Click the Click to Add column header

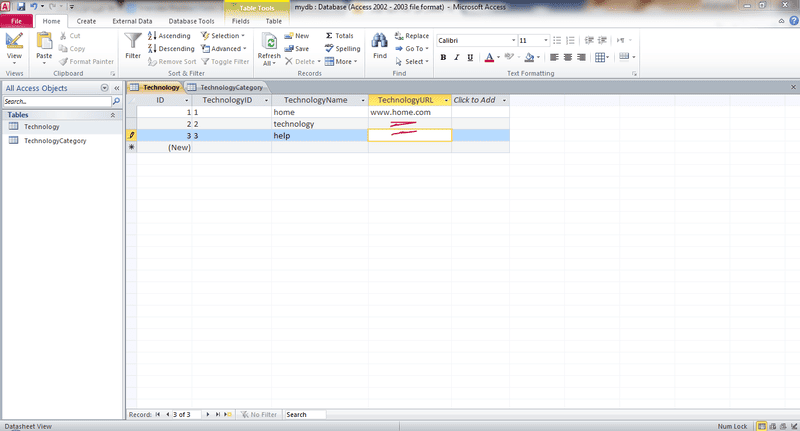tap(480, 100)
